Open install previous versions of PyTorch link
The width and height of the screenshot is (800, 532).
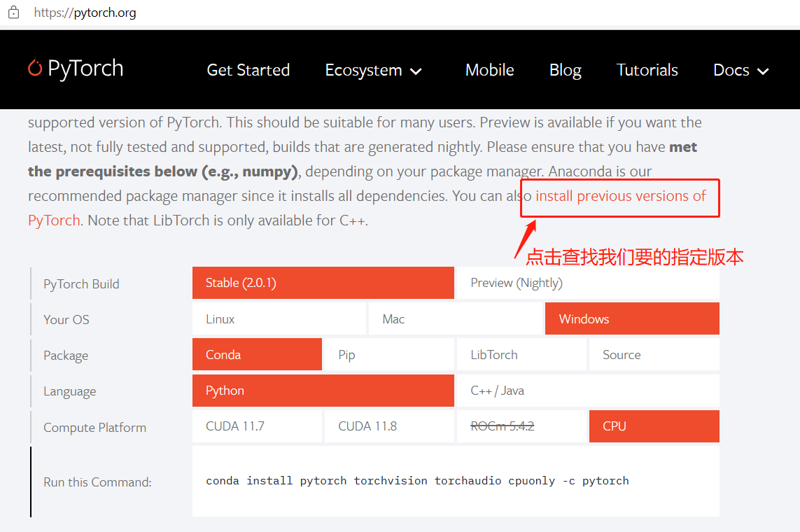click(619, 196)
